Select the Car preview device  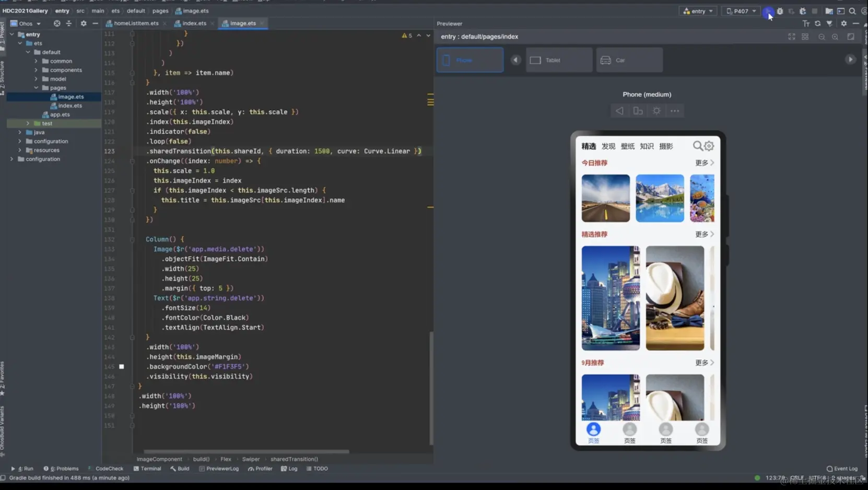(629, 60)
